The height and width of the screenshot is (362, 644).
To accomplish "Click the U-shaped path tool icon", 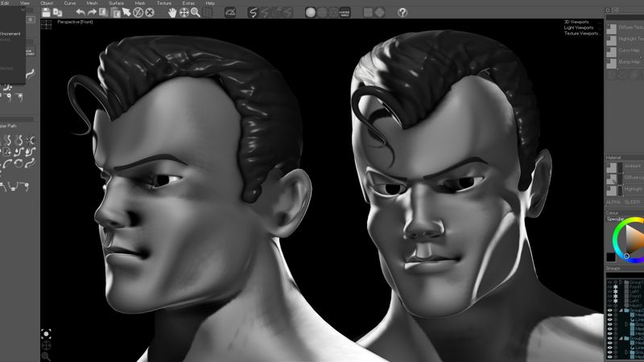I will [14, 187].
